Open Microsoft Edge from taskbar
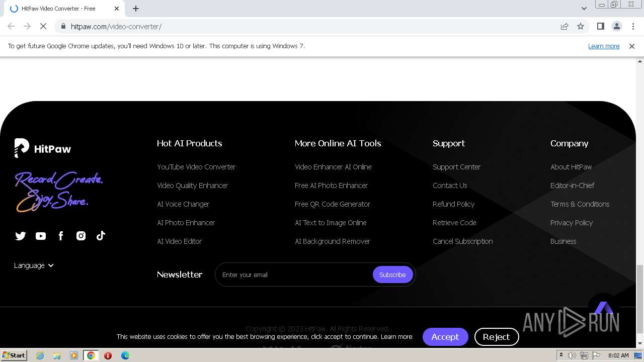This screenshot has width=644, height=362. 125,355
